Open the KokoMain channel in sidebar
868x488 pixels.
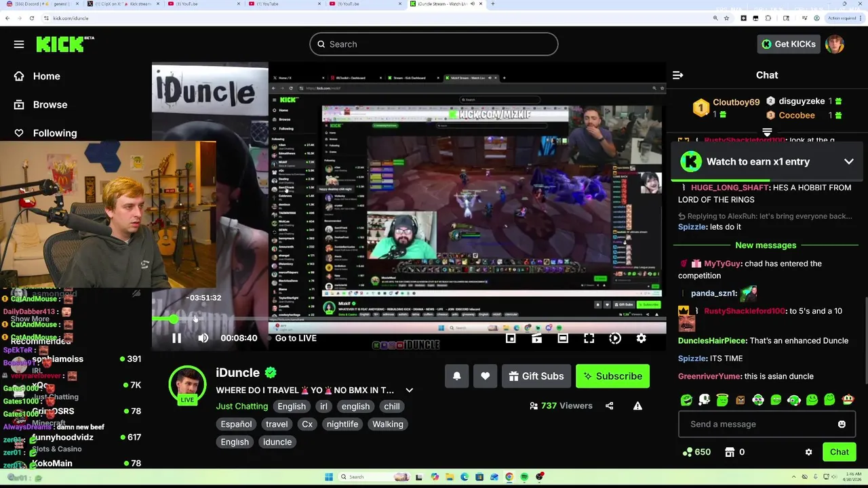52,464
